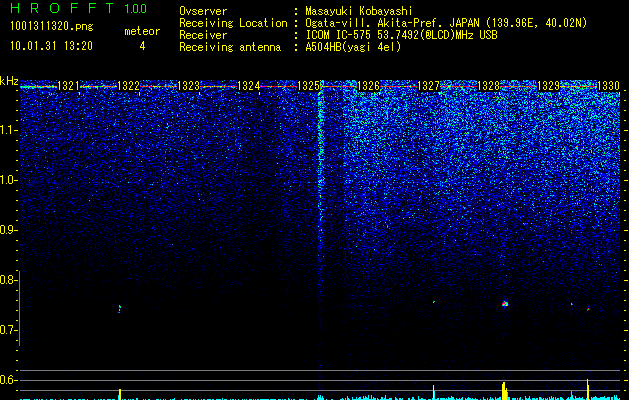Click the Ovserver label
This screenshot has height=400, width=629.
coord(203,11)
